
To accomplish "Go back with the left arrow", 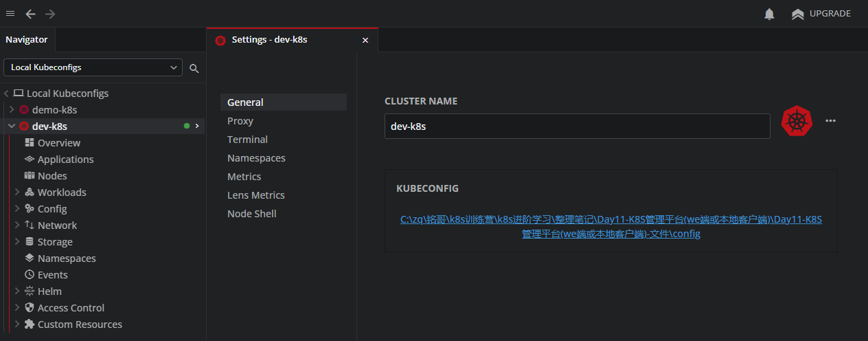I will point(30,14).
